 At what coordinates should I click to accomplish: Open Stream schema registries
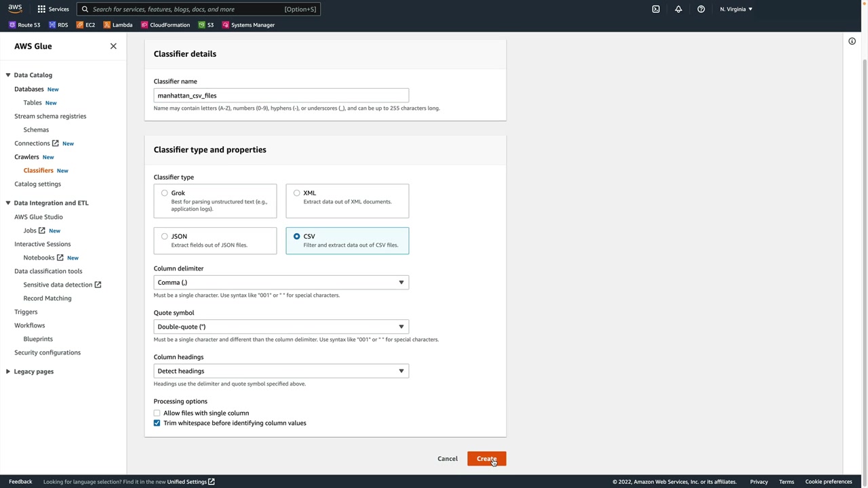coord(50,116)
